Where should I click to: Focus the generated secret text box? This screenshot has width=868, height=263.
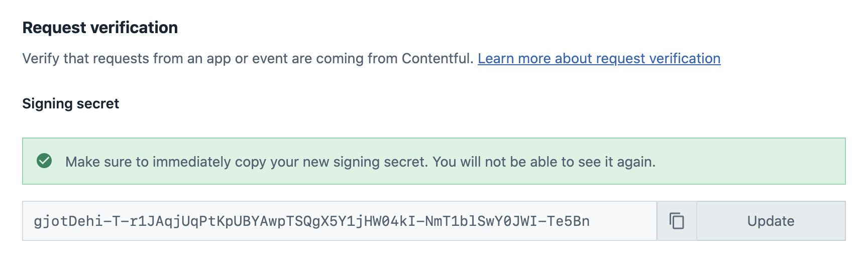point(311,221)
